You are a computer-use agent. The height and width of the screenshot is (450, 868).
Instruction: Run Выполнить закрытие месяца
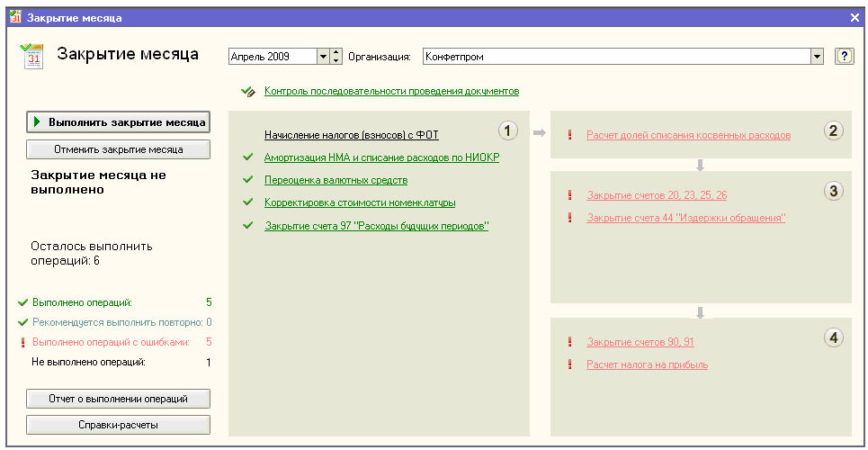click(x=119, y=122)
